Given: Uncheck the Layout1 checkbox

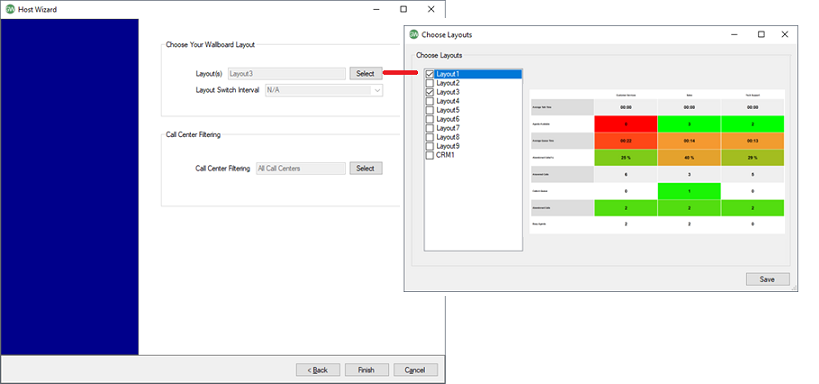Looking at the screenshot, I should click(430, 74).
